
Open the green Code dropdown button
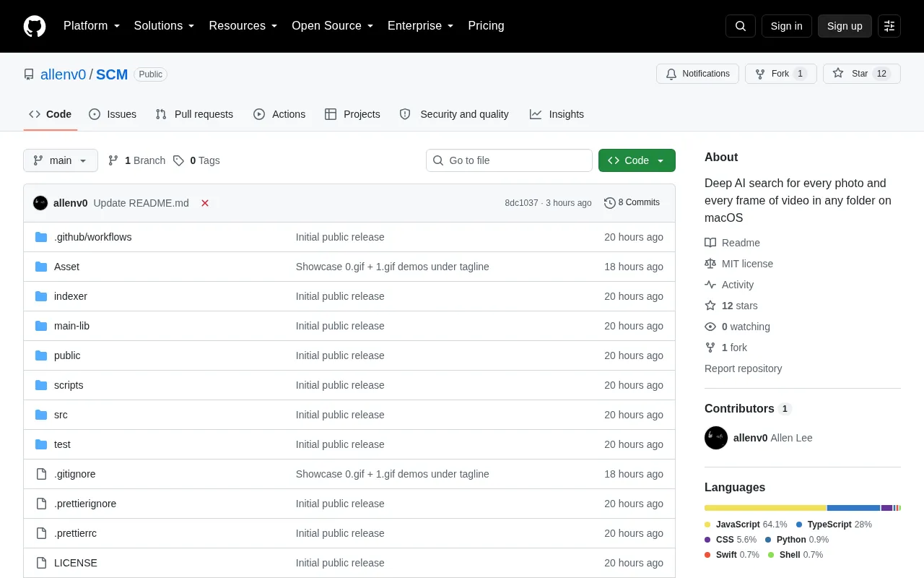pos(637,160)
